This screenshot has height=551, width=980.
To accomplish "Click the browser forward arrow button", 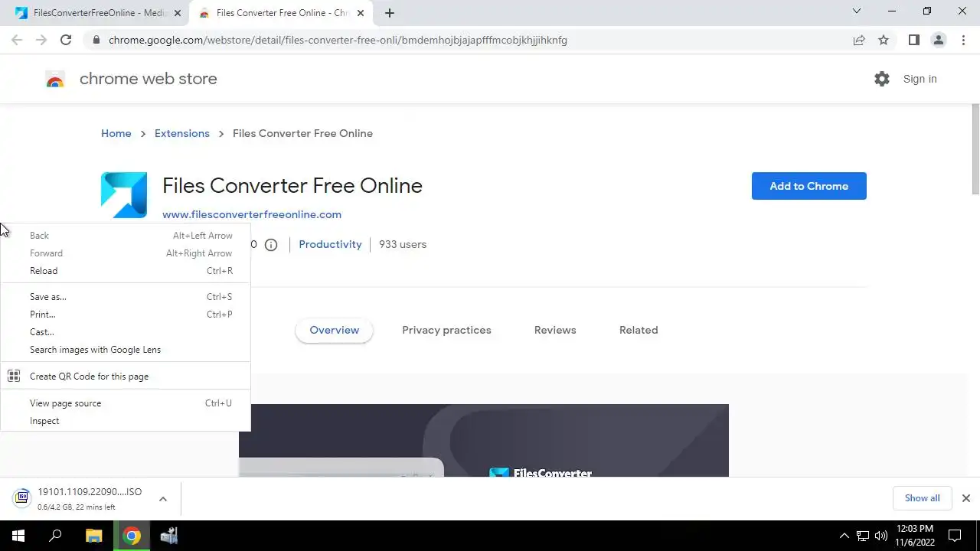I will pos(41,40).
